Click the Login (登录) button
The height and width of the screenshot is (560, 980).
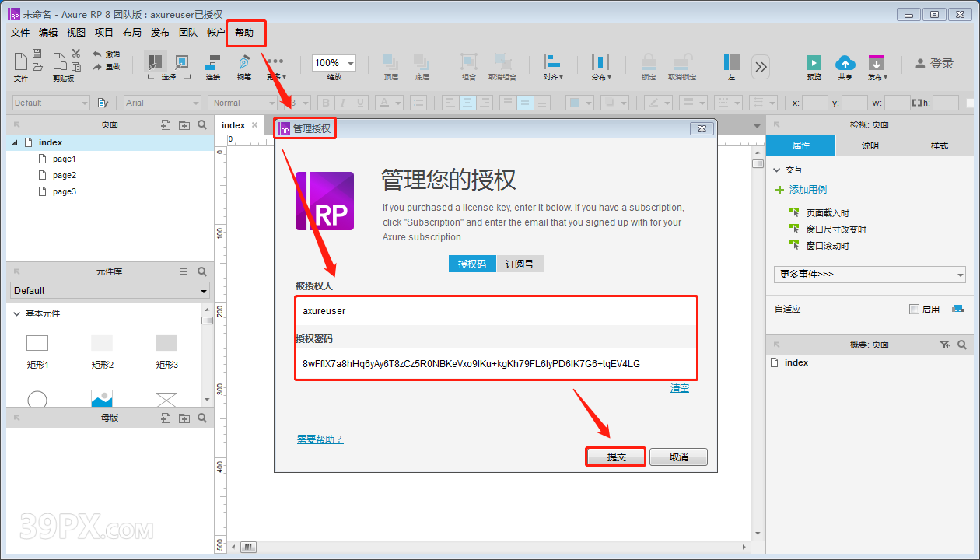tap(934, 64)
